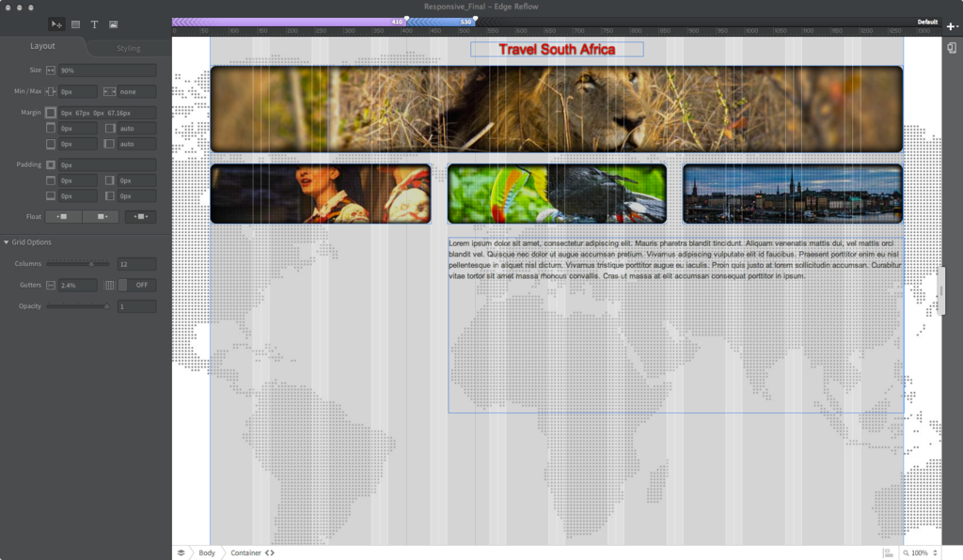Screen dimensions: 963x560
Task: Select the lion banner image
Action: click(x=557, y=109)
